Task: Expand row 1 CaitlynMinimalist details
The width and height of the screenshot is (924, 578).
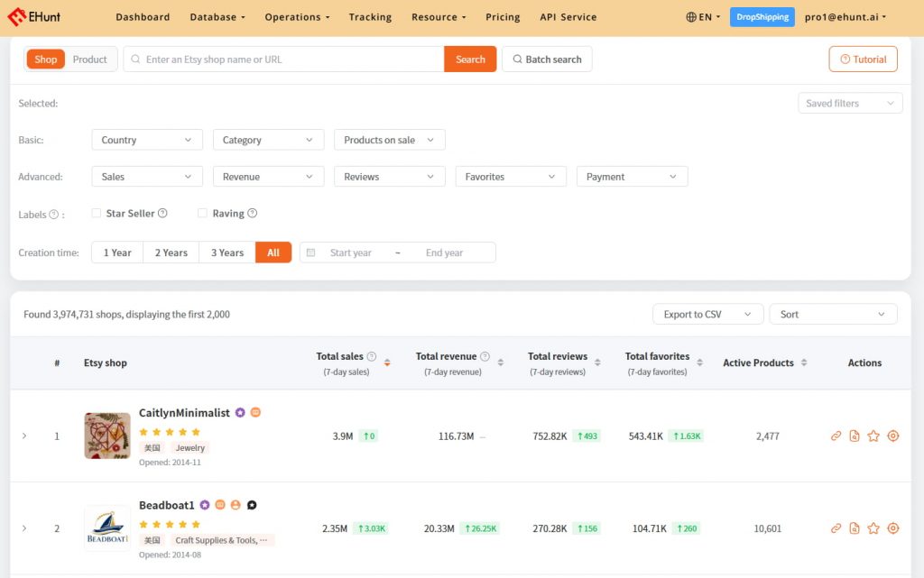Action: tap(24, 436)
